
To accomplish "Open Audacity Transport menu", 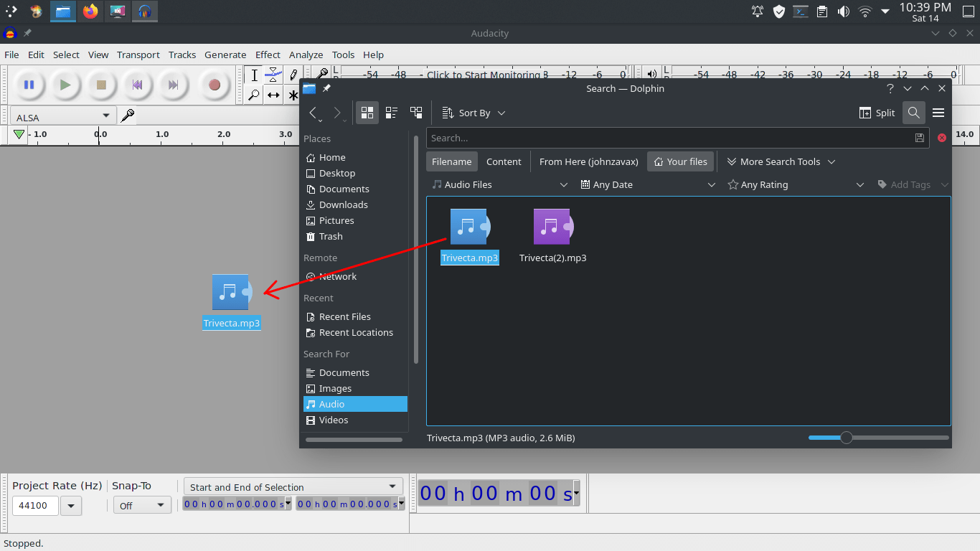I will [x=138, y=55].
